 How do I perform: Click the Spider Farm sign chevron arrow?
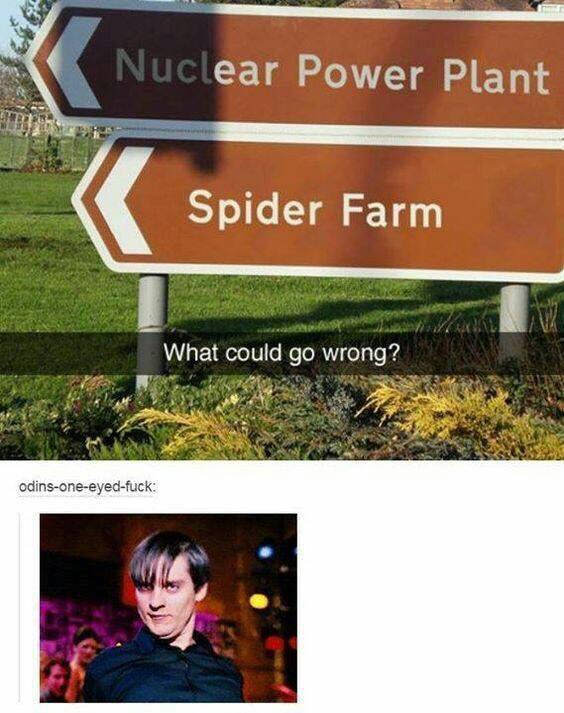click(x=124, y=201)
